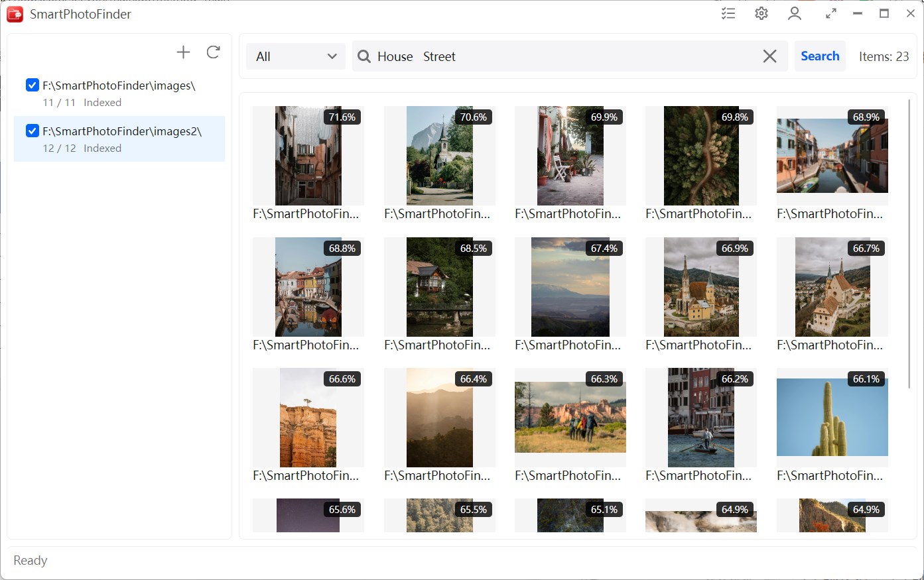This screenshot has width=924, height=580.
Task: Open the user account icon
Action: (x=795, y=13)
